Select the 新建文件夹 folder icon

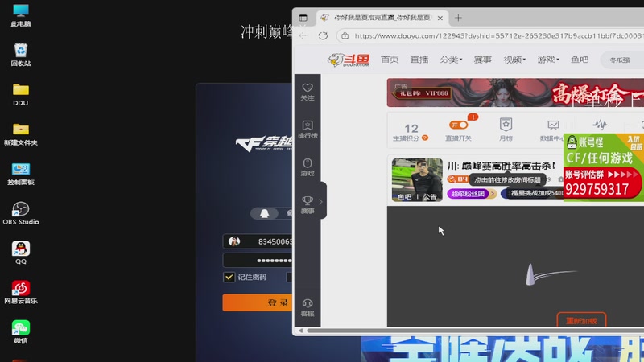pyautogui.click(x=21, y=134)
